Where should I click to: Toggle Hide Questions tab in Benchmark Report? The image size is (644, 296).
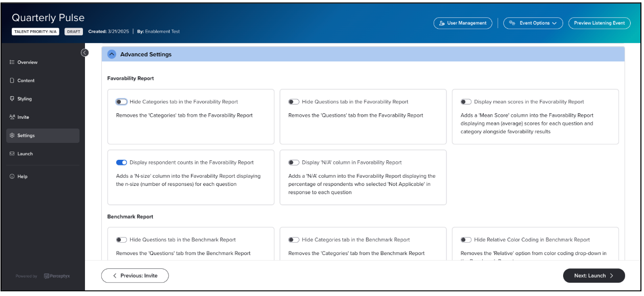click(x=121, y=240)
